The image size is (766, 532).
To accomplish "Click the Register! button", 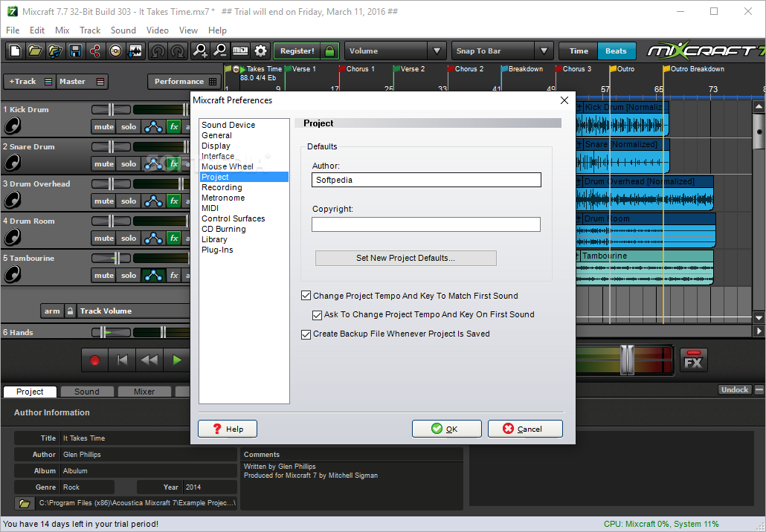I will point(297,51).
